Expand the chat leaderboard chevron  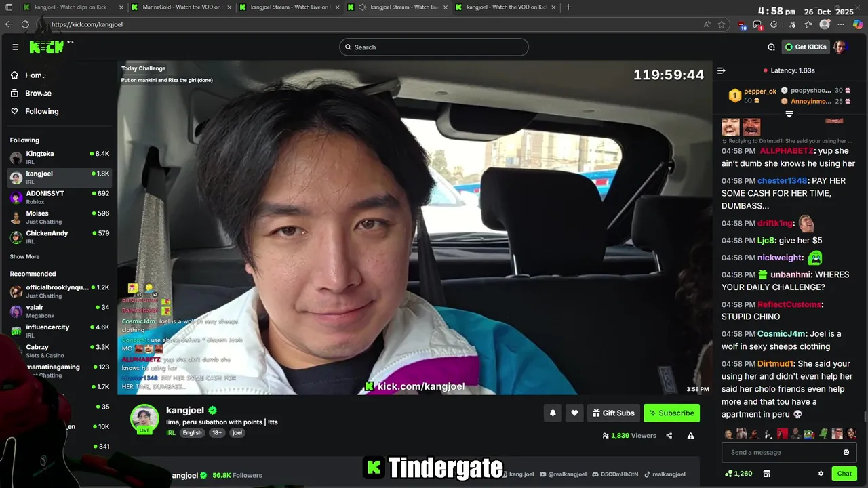coord(789,114)
